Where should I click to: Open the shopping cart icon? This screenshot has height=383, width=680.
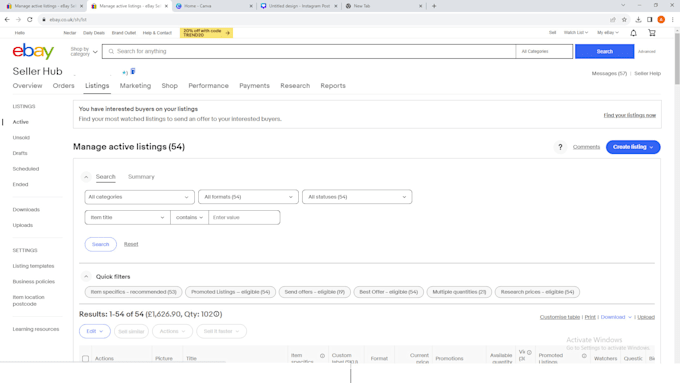pos(651,33)
